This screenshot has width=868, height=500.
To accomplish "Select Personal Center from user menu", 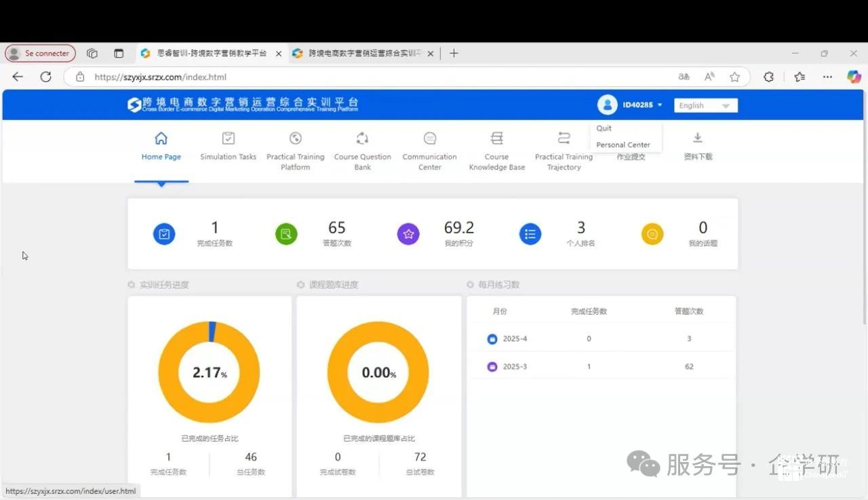I will [623, 145].
